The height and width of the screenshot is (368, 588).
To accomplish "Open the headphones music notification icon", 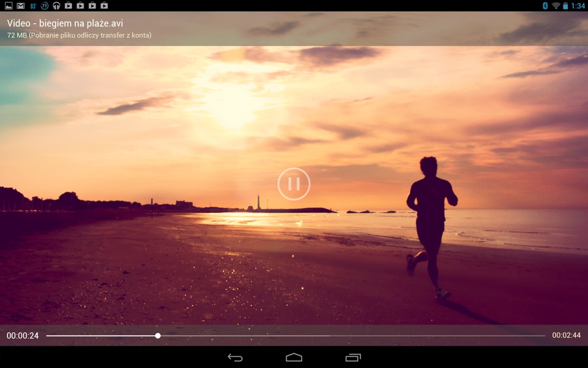I will [x=56, y=6].
